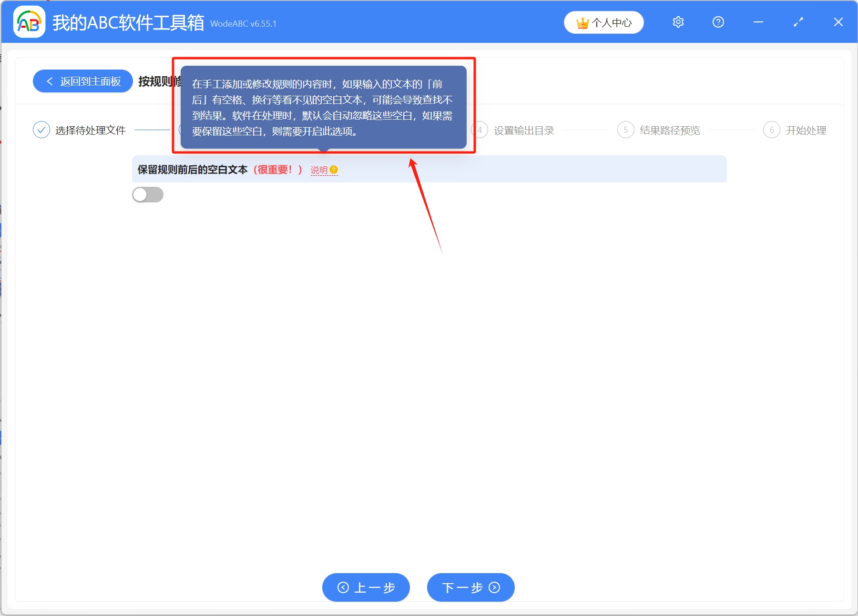Open help with the question mark icon
The height and width of the screenshot is (616, 858).
(x=718, y=22)
